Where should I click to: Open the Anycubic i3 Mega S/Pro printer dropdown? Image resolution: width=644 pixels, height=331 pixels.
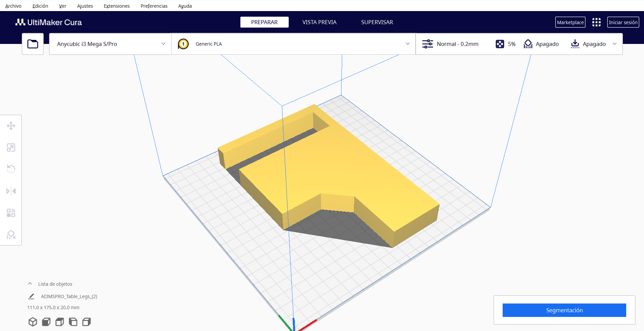click(110, 44)
